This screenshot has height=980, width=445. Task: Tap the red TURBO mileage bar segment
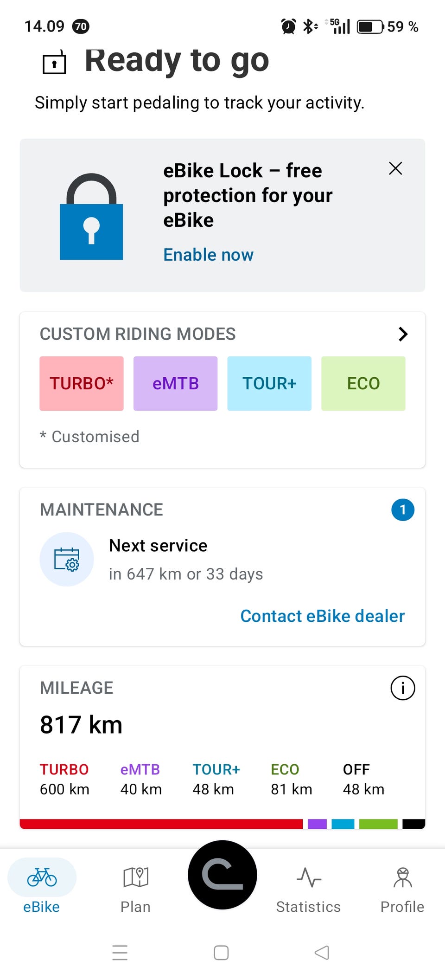(161, 824)
